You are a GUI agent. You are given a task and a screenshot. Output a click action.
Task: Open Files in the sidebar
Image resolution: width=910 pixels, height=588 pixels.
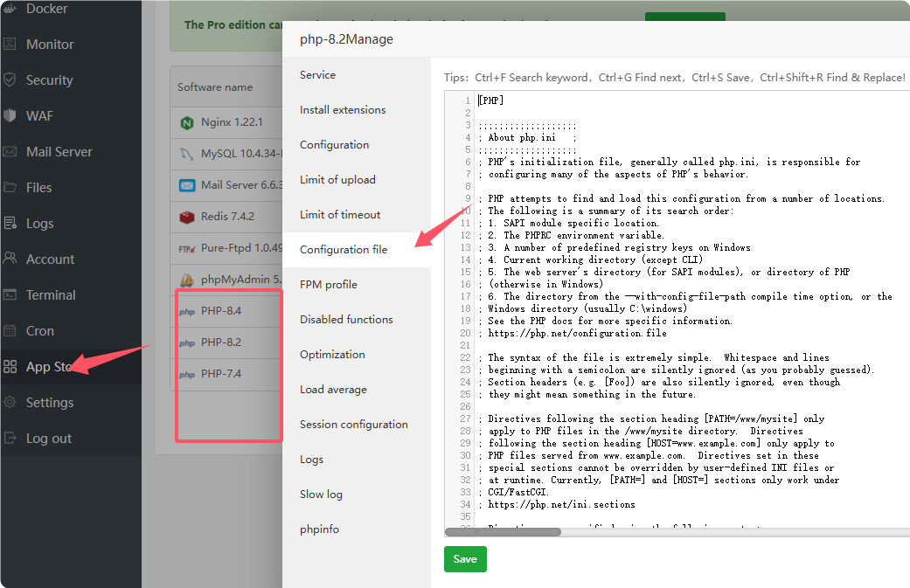click(x=71, y=187)
